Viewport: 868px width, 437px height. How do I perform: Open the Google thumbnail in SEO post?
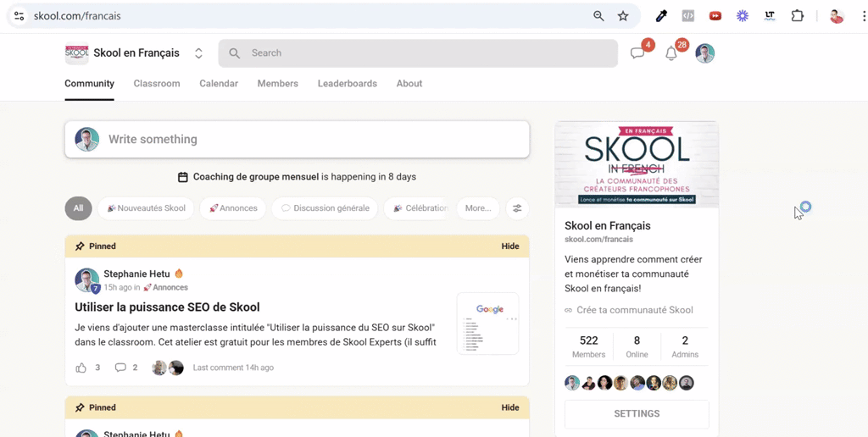click(487, 324)
